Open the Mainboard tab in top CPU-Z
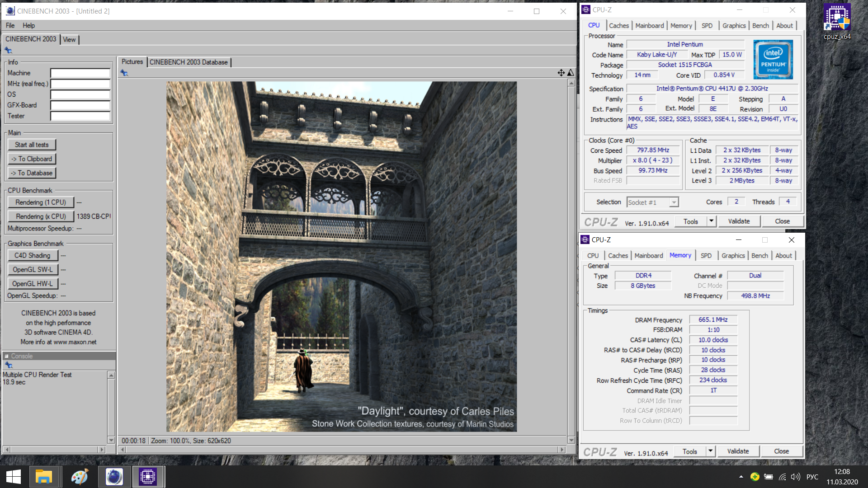Image resolution: width=868 pixels, height=488 pixels. tap(649, 26)
